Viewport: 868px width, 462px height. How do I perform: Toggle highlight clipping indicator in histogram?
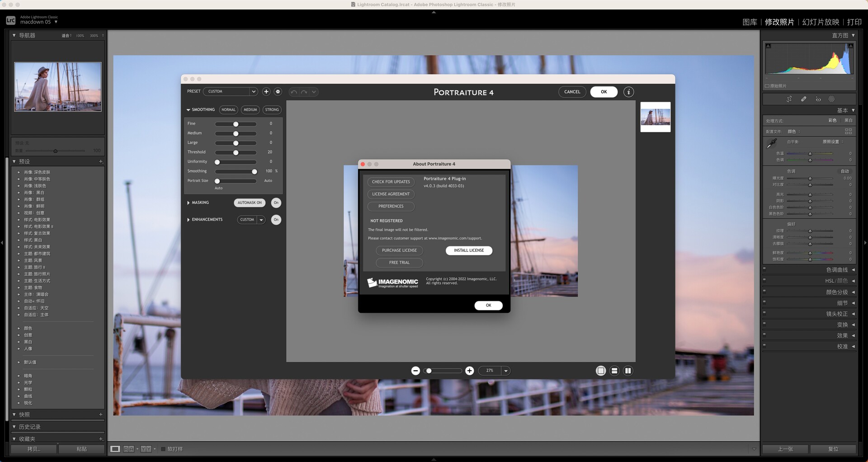[851, 46]
